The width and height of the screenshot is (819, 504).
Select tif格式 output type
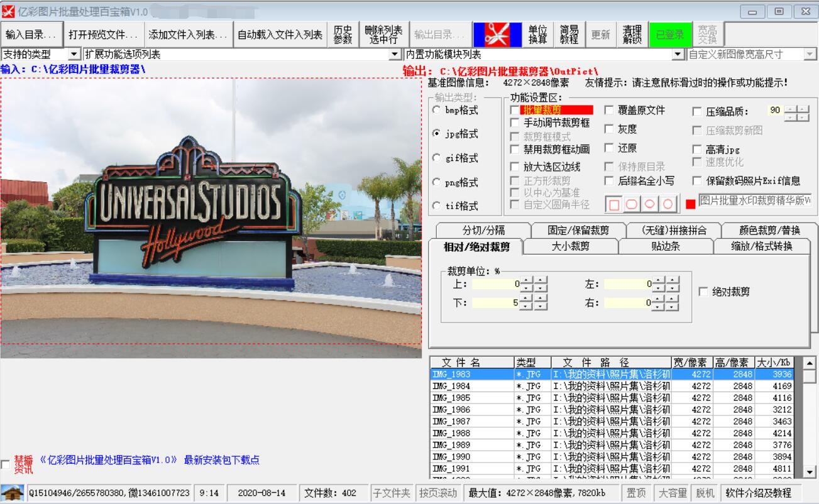(x=455, y=205)
